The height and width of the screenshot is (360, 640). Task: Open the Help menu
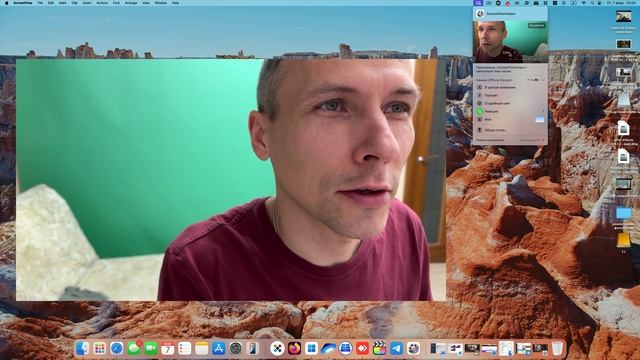176,3
